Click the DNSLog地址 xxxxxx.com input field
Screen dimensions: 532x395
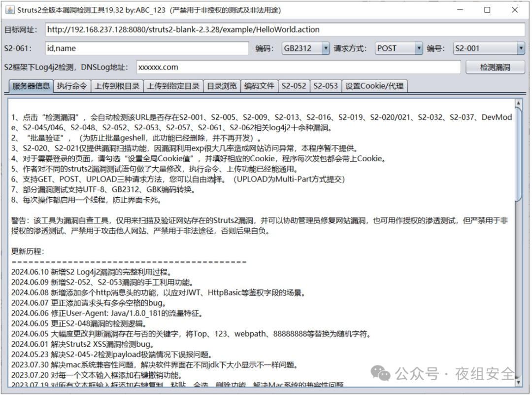pos(299,67)
